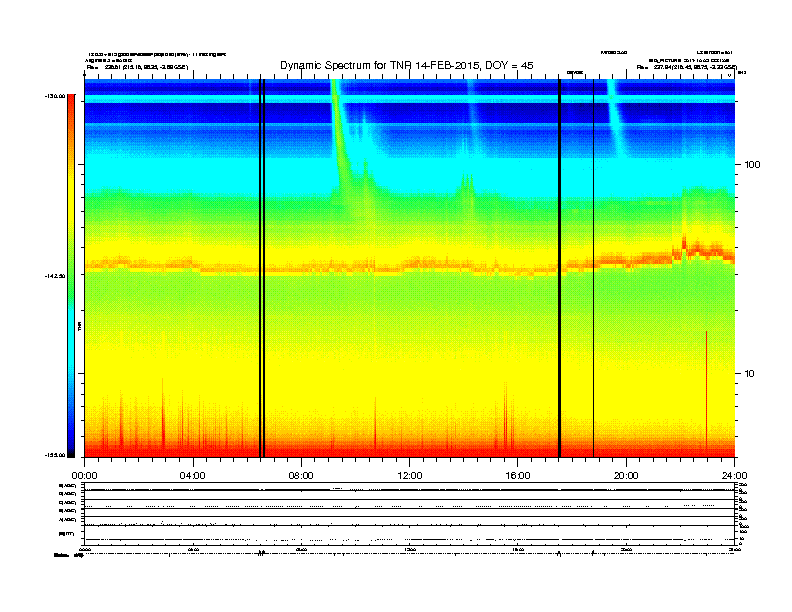Click the -155.00 colorbar label
Image resolution: width=792 pixels, height=612 pixels.
(55, 455)
